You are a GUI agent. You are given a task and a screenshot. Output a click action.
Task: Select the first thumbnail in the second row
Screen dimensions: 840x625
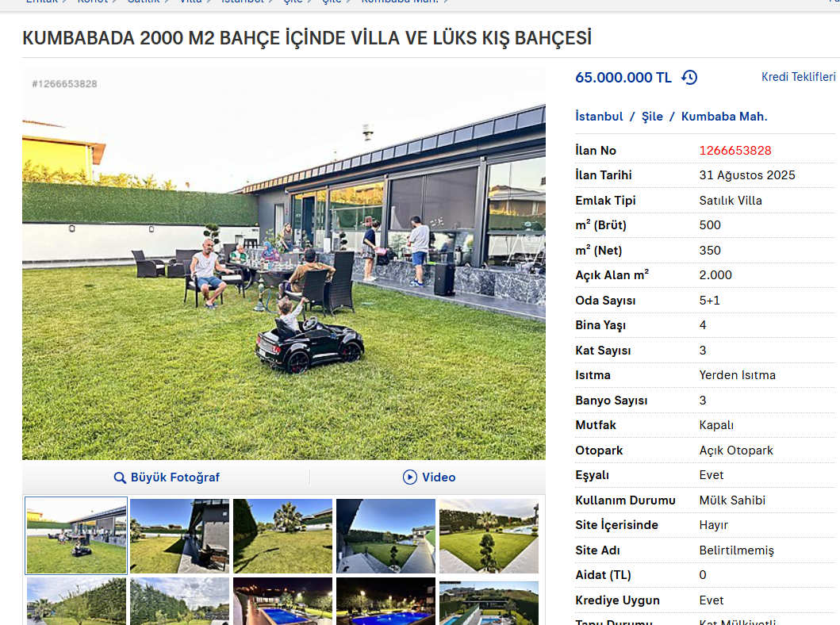click(x=77, y=601)
